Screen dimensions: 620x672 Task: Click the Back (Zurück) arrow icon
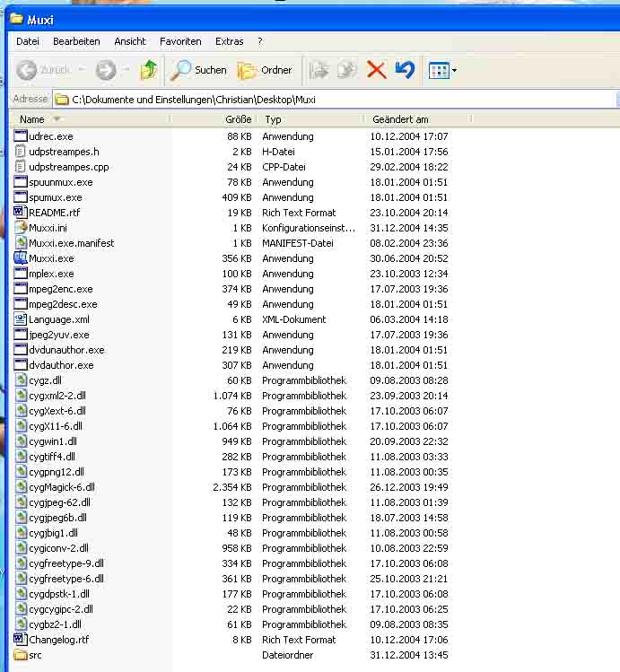(x=27, y=70)
